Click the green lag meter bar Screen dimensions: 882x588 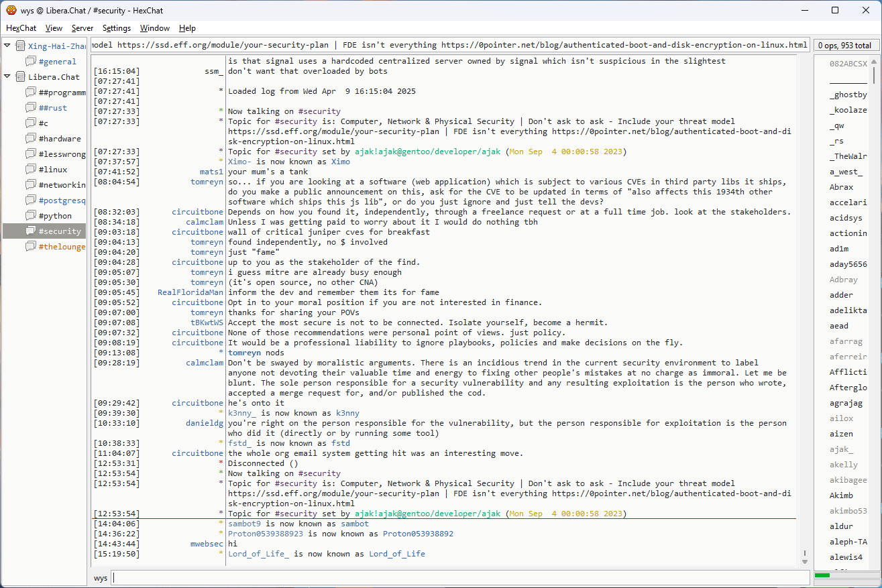(822, 575)
